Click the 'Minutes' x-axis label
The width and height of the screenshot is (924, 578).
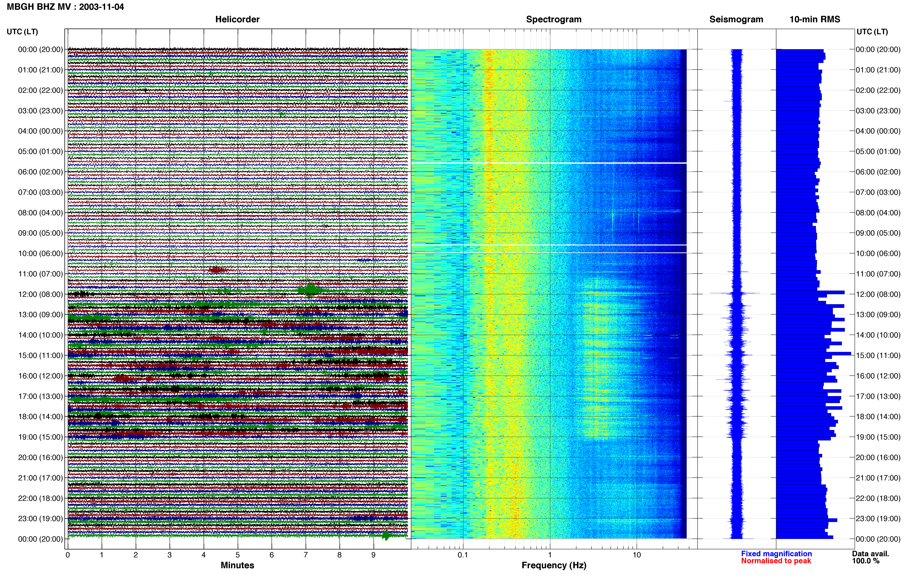pos(237,565)
